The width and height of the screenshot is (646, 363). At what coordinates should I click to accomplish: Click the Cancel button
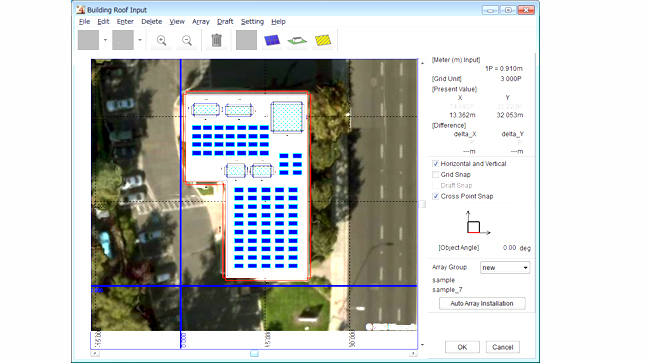coord(503,347)
